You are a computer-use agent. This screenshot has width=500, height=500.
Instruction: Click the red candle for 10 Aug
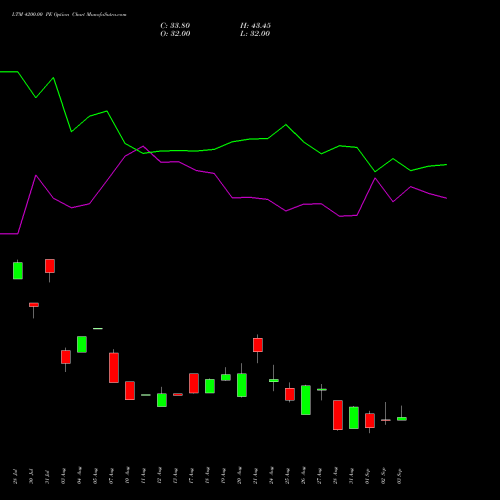pos(130,391)
